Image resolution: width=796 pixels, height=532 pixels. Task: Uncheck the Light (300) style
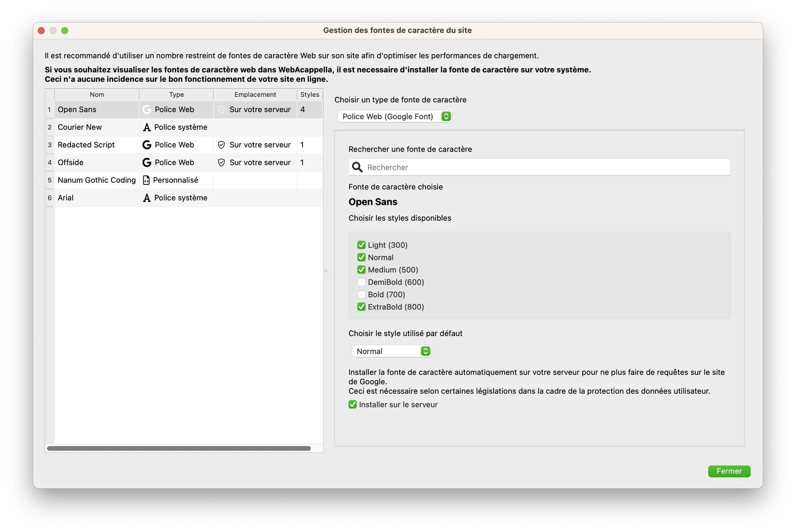(361, 245)
